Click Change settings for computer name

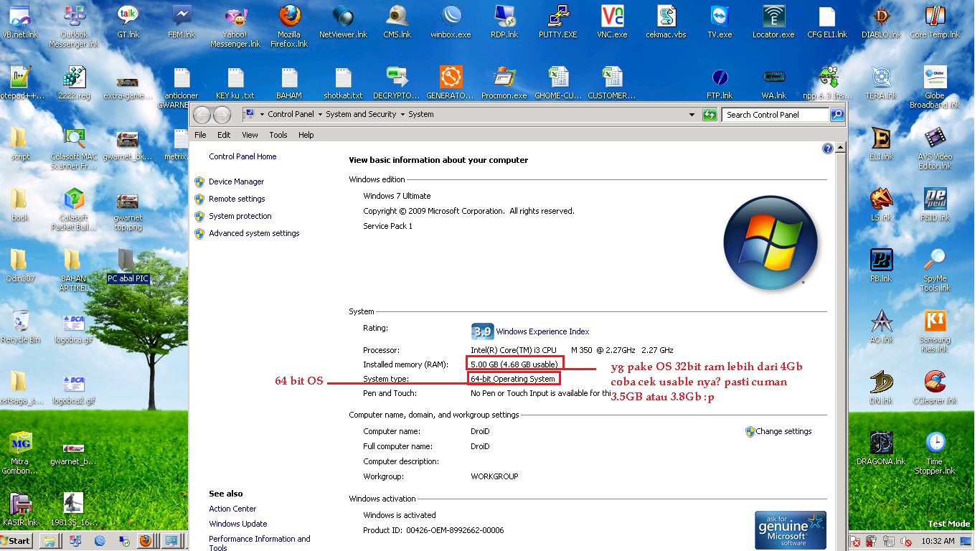tap(783, 431)
